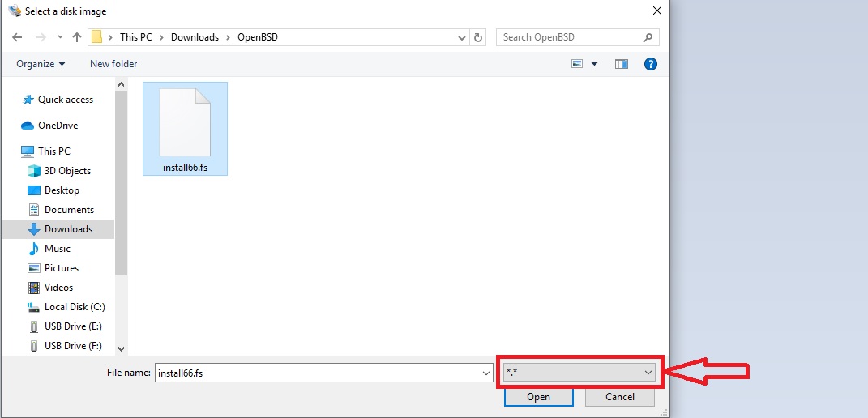Image resolution: width=868 pixels, height=418 pixels.
Task: Click the Local Disk (C:) drive icon
Action: click(x=34, y=307)
